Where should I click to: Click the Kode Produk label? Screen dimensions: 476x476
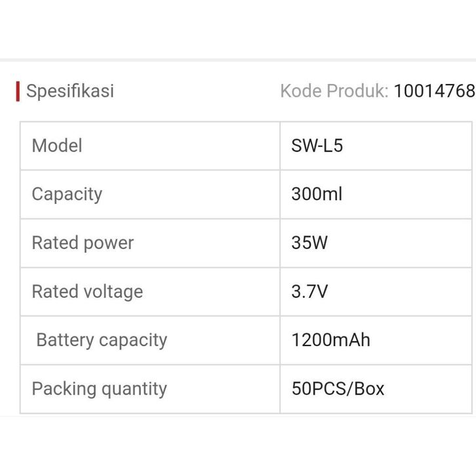click(334, 90)
